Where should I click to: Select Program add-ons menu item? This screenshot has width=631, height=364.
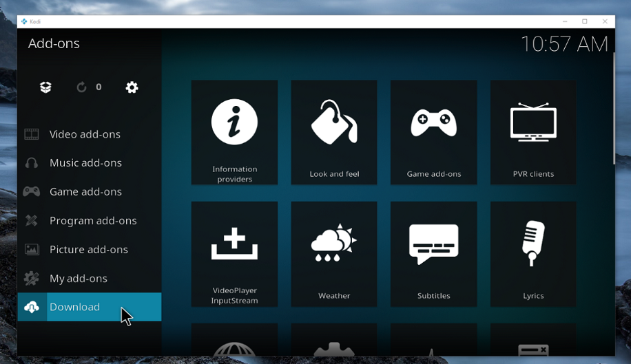tap(93, 221)
